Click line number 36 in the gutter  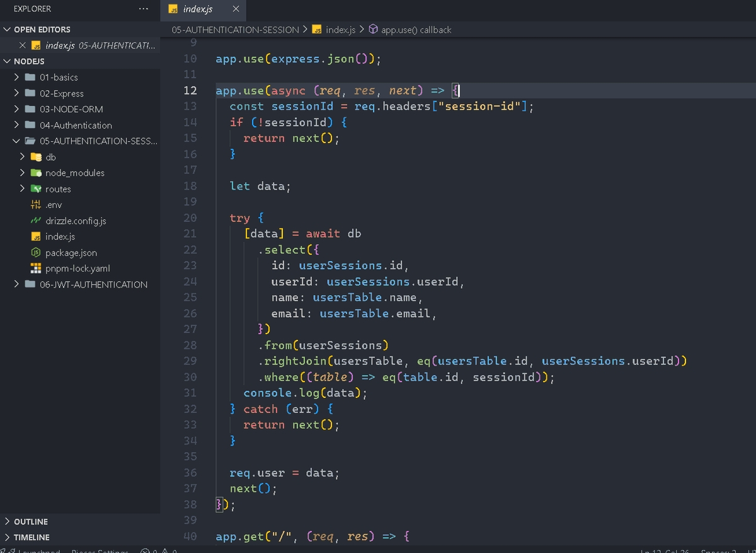pyautogui.click(x=190, y=472)
